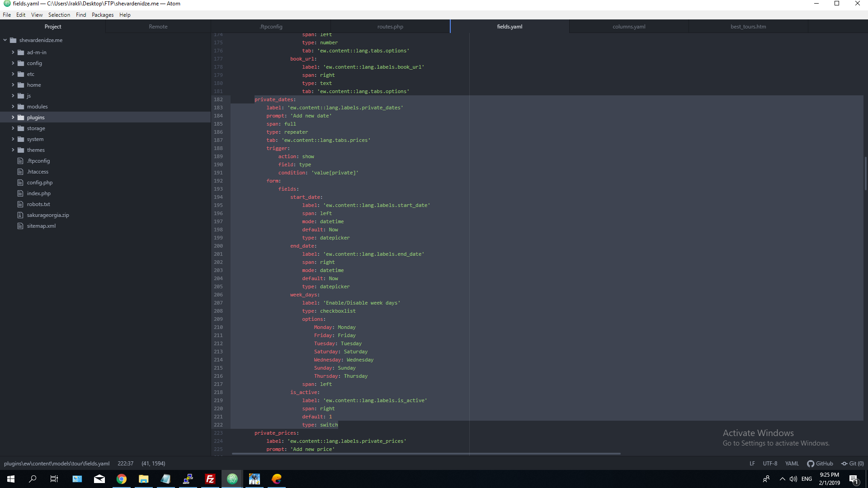Launch FileZilla from the taskbar
Screen dimensions: 868x488
click(x=210, y=479)
